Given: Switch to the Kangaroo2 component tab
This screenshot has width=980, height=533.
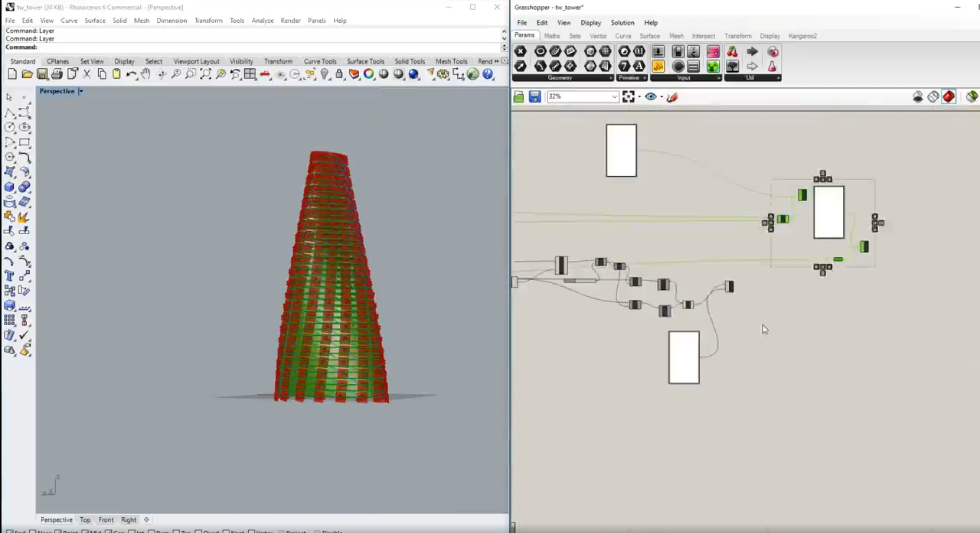Looking at the screenshot, I should point(802,36).
